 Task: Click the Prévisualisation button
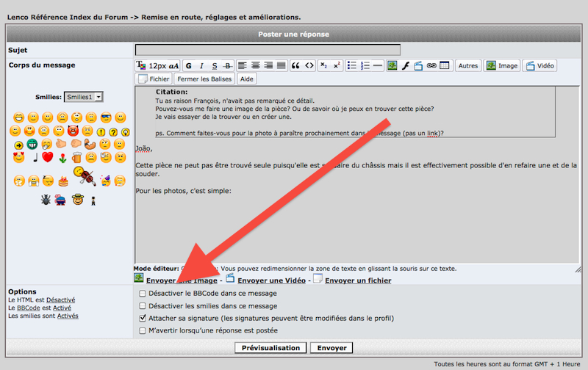(x=270, y=348)
